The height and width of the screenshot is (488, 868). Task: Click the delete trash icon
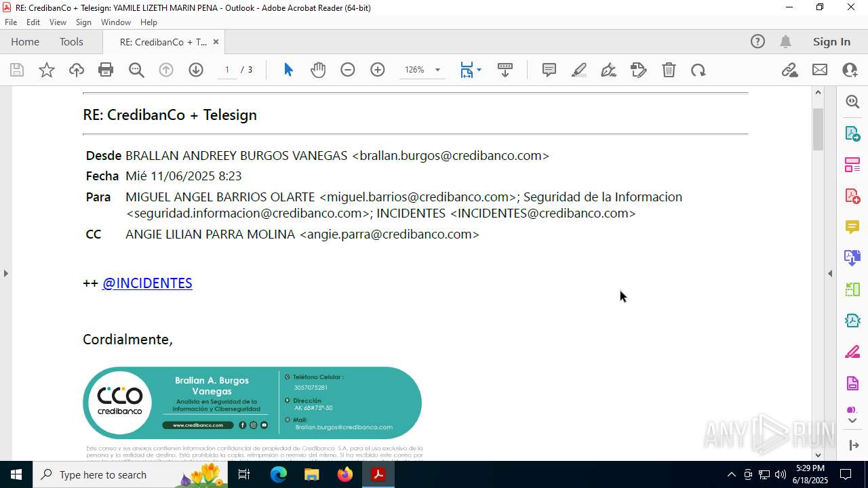tap(669, 70)
